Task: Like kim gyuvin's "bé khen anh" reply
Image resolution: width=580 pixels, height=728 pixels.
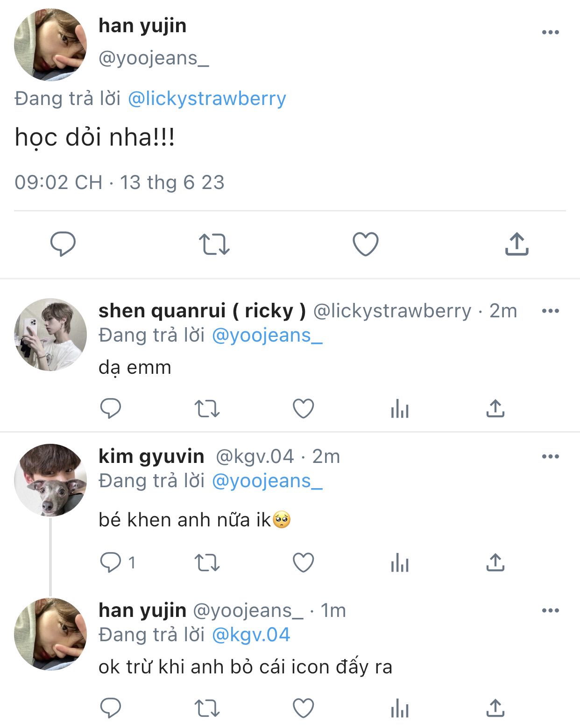Action: coord(303,562)
